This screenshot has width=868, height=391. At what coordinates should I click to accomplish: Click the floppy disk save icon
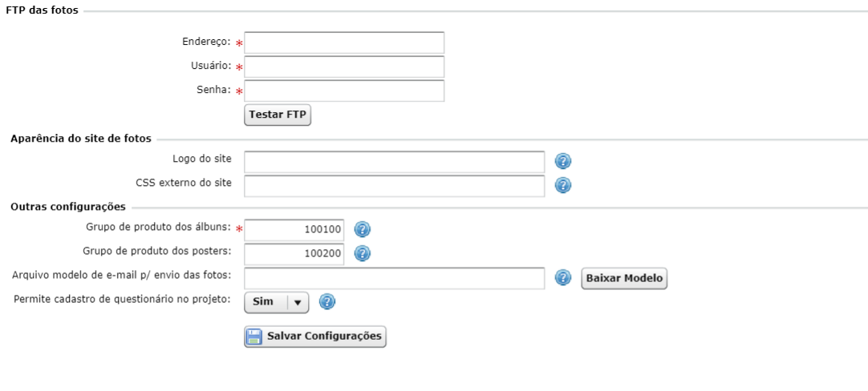click(254, 337)
